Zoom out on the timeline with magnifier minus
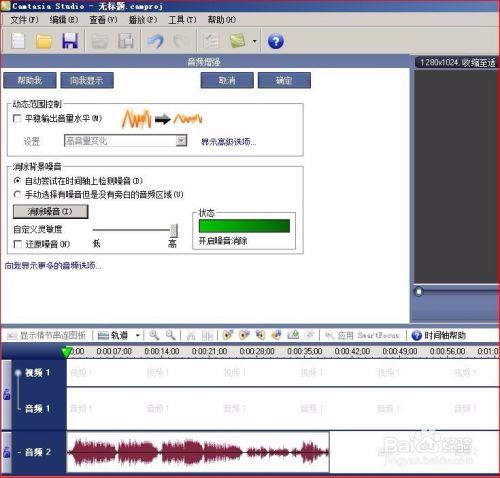 (171, 335)
